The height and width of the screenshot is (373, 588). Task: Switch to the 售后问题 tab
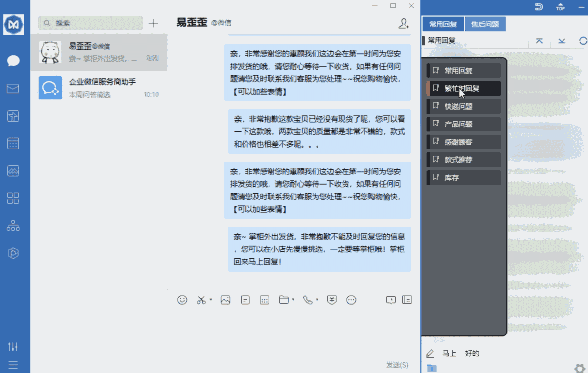point(485,24)
